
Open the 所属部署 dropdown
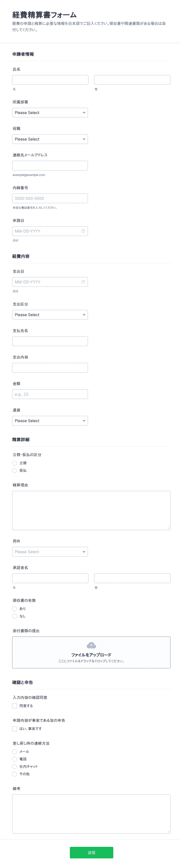tap(50, 112)
